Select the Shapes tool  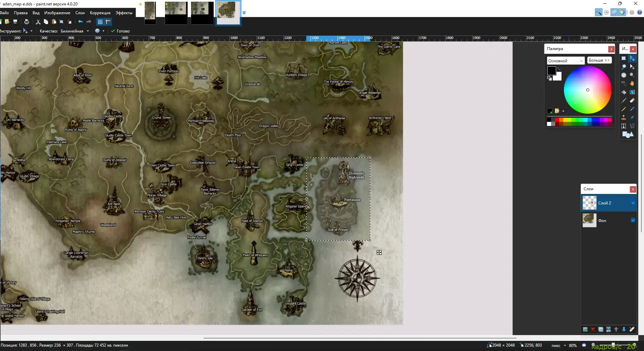628,135
